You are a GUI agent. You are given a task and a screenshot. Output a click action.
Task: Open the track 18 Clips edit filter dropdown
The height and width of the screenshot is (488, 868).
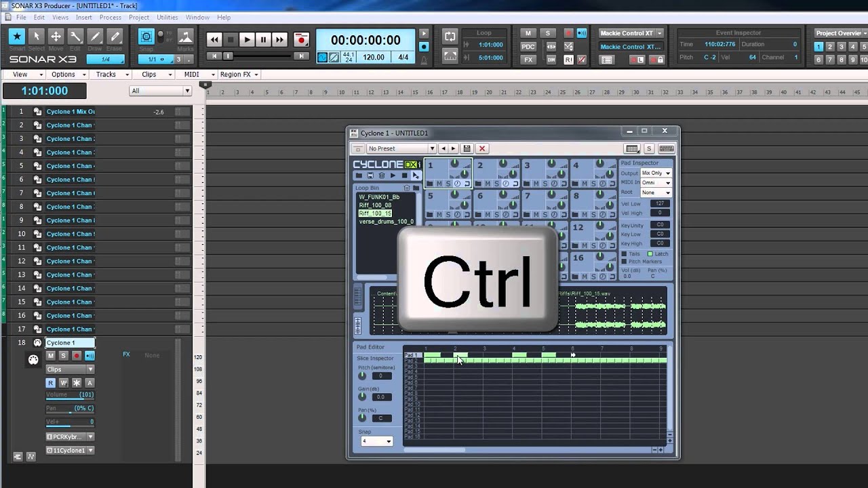pyautogui.click(x=70, y=369)
